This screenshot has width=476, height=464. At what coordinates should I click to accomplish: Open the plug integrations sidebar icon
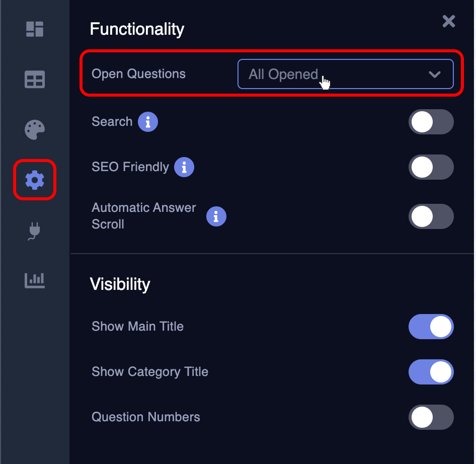[35, 230]
